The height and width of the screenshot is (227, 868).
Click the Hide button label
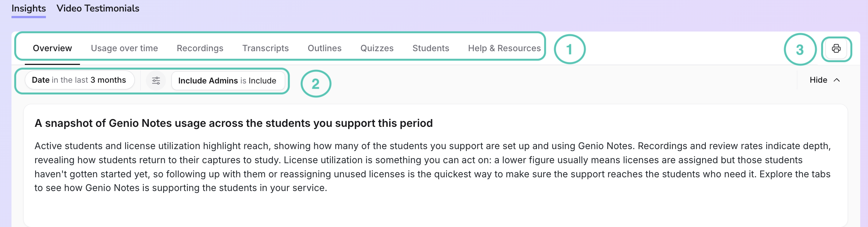pos(818,80)
